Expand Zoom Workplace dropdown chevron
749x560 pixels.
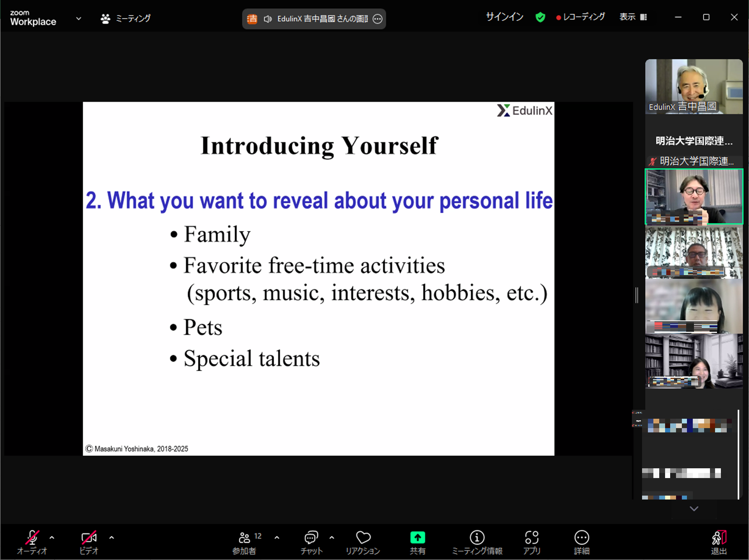(x=78, y=18)
